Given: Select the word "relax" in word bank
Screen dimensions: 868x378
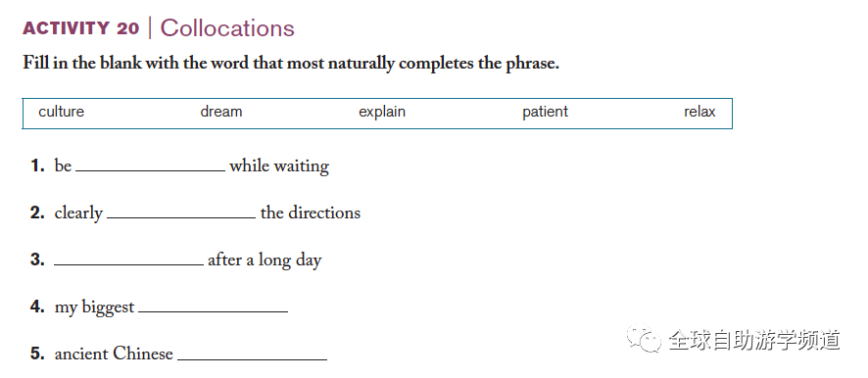Looking at the screenshot, I should click(x=699, y=112).
